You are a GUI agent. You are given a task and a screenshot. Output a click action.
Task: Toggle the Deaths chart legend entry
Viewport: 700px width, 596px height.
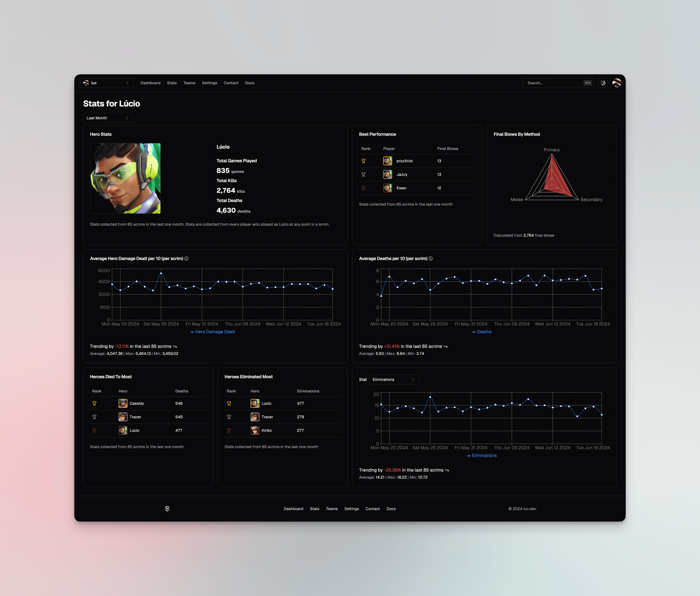click(x=482, y=332)
